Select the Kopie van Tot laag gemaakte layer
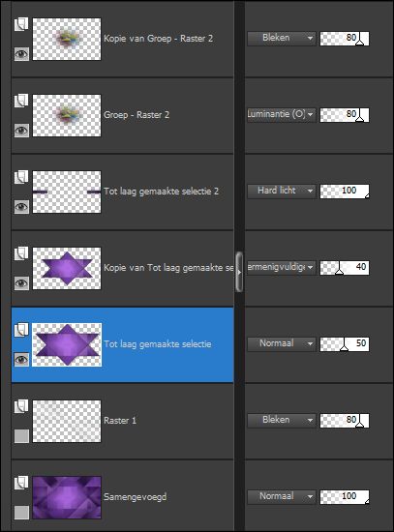394x532 pixels. [x=168, y=268]
